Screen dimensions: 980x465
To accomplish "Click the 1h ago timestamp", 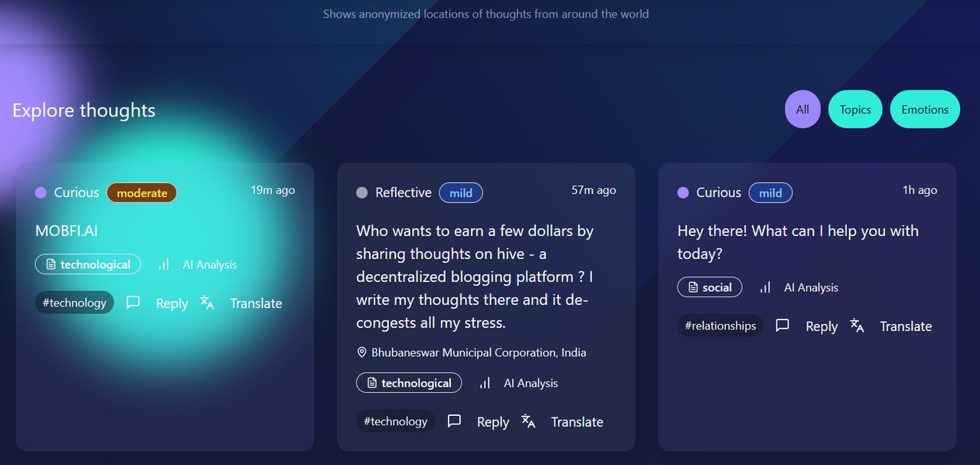I will (x=920, y=190).
